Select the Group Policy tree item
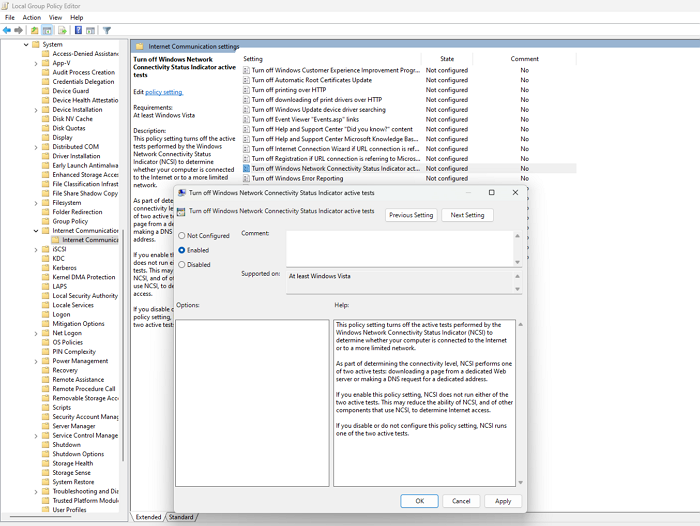The height and width of the screenshot is (526, 700). point(70,221)
